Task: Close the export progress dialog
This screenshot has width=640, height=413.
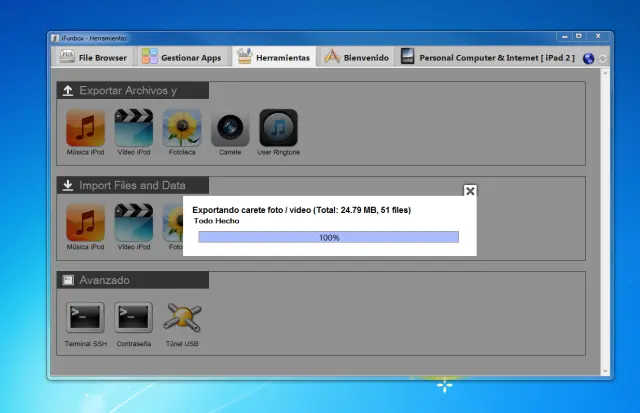Action: tap(470, 191)
